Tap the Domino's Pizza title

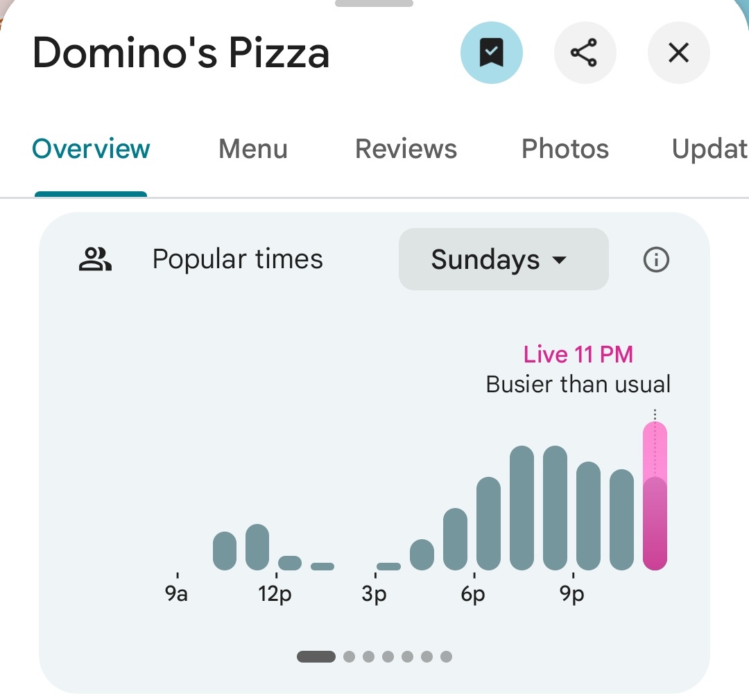coord(181,53)
